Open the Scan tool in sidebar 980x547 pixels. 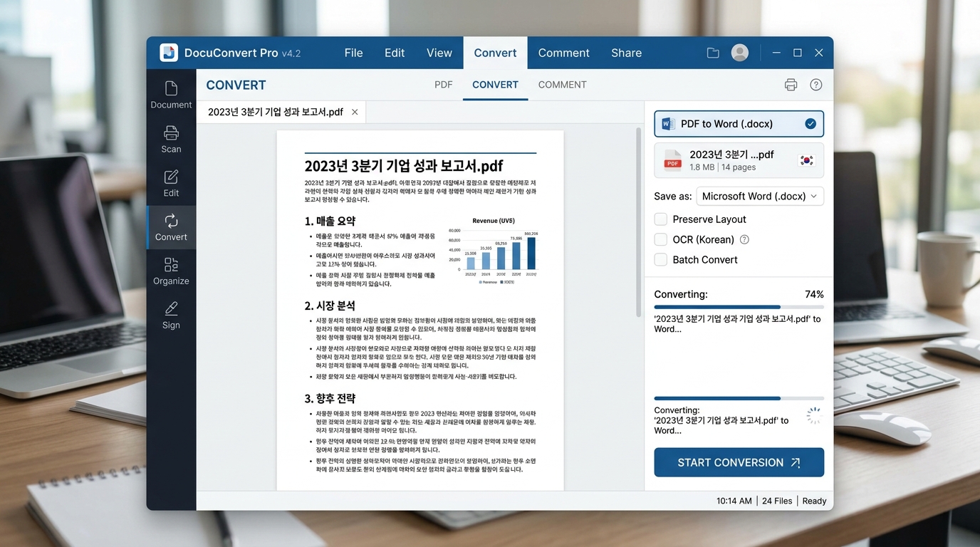click(171, 140)
